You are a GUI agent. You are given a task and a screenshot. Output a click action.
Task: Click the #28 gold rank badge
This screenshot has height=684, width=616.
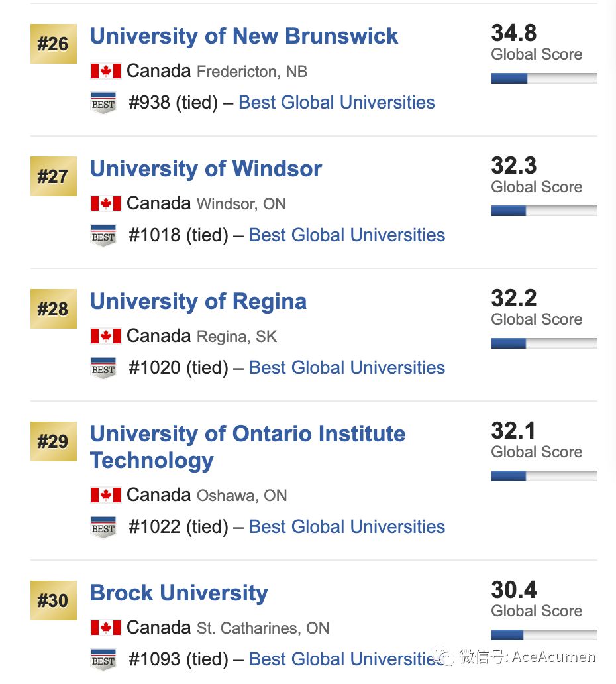pyautogui.click(x=54, y=309)
